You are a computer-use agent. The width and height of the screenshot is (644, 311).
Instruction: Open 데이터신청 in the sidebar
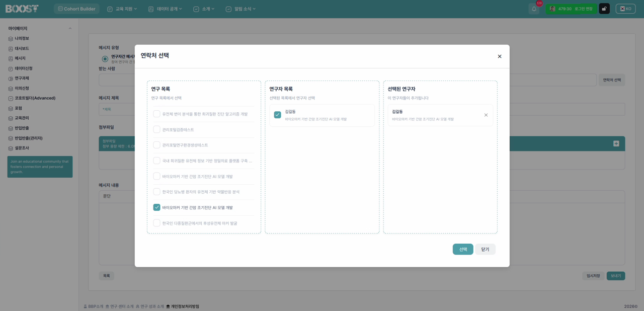pyautogui.click(x=23, y=68)
